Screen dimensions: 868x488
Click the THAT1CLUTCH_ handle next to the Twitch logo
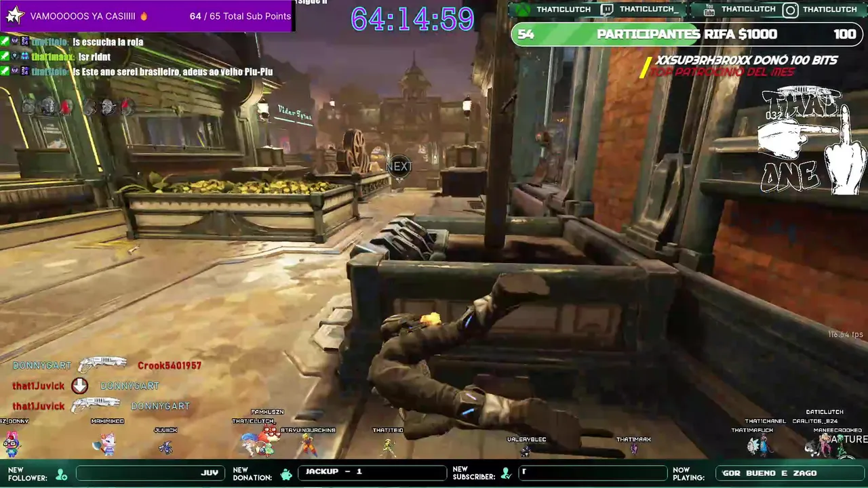coord(649,9)
